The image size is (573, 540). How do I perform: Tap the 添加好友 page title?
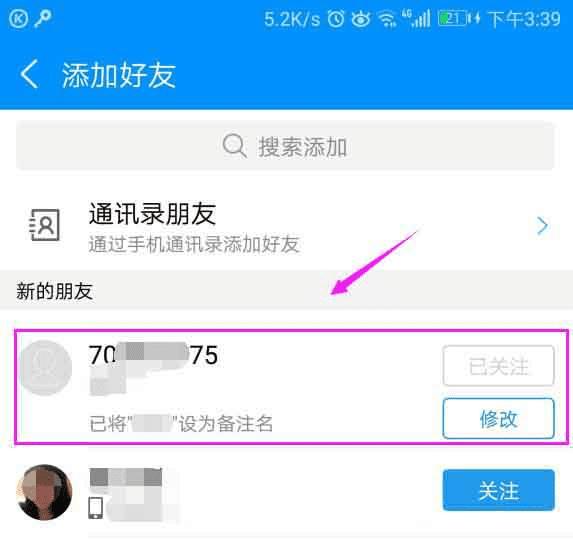pyautogui.click(x=119, y=75)
